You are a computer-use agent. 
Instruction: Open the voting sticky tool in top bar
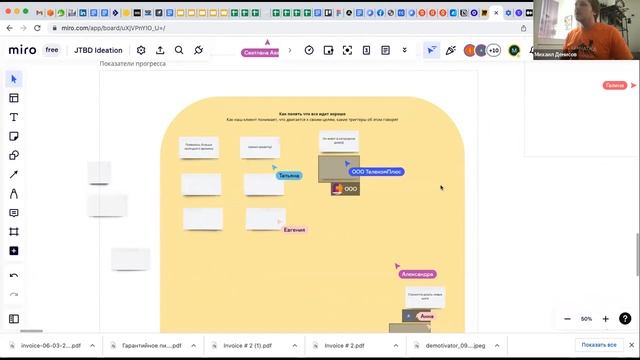(x=328, y=50)
